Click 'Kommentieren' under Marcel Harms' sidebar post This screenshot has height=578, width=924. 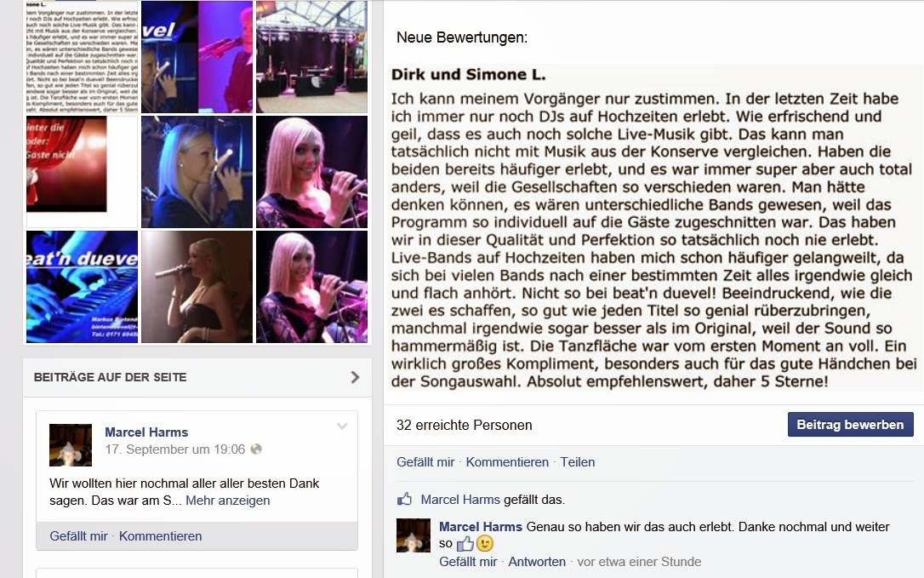(x=160, y=536)
